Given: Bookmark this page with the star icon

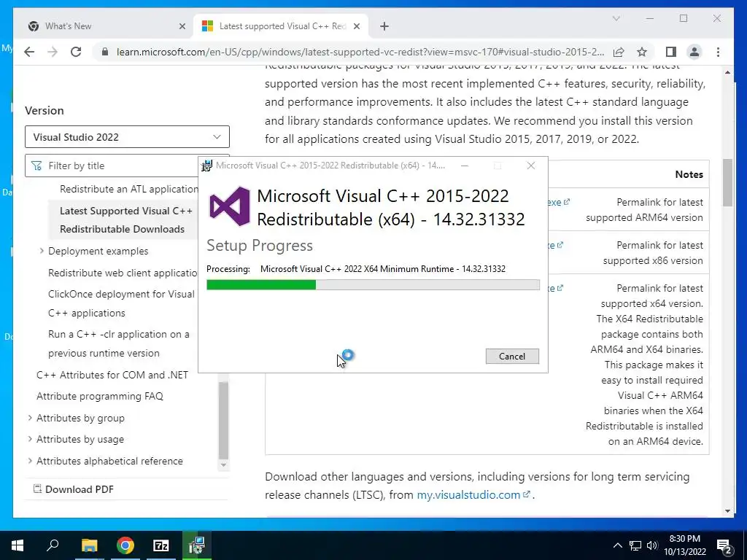Looking at the screenshot, I should click(x=642, y=52).
